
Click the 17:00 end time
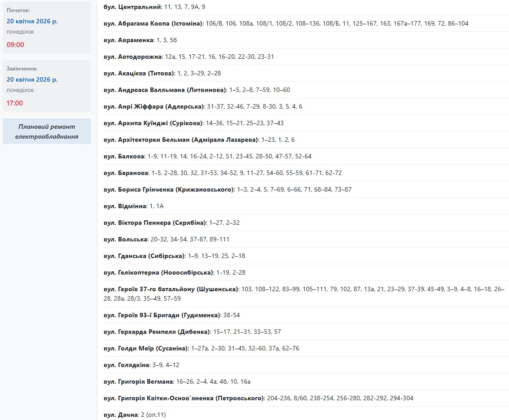(15, 103)
